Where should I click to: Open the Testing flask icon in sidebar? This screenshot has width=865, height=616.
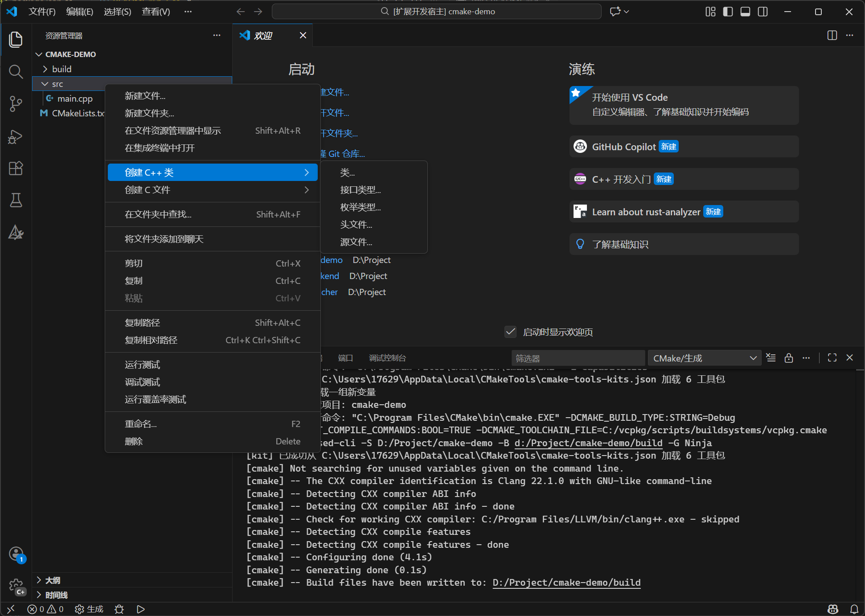pyautogui.click(x=16, y=200)
